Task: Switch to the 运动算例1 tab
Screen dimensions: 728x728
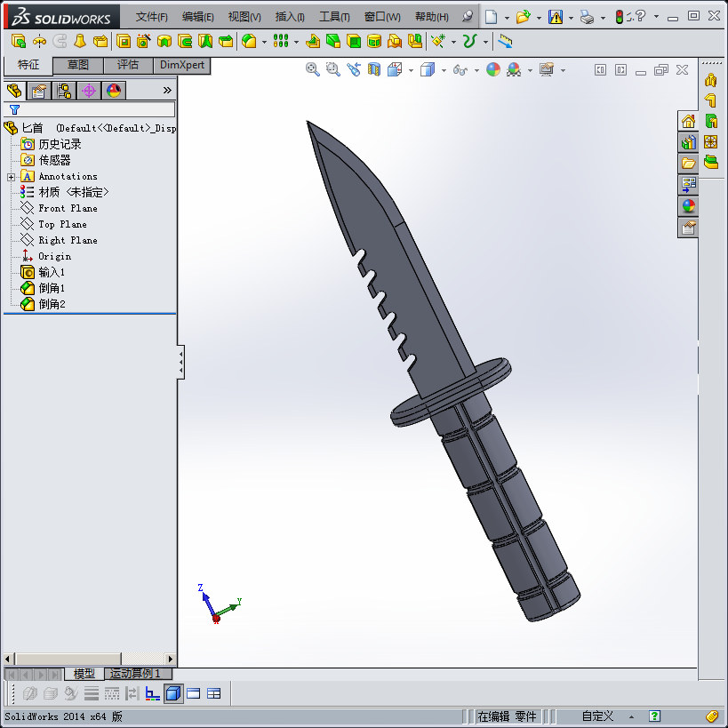Action: coord(138,673)
